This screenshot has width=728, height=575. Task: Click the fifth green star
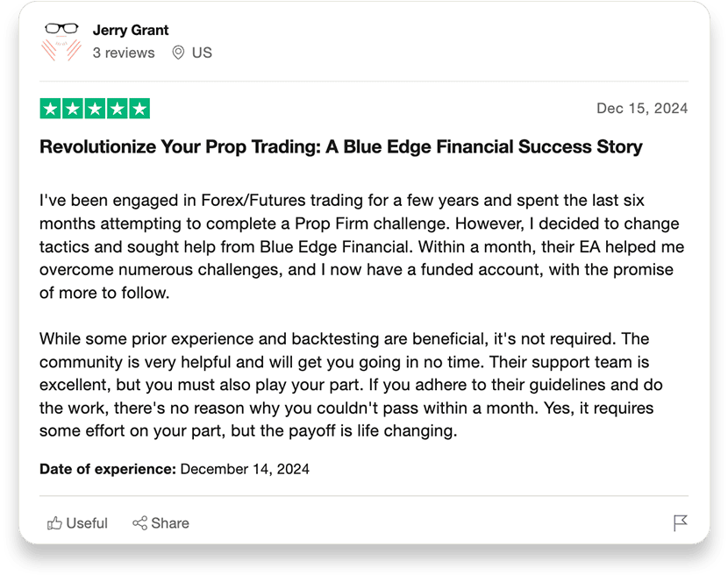pyautogui.click(x=139, y=109)
